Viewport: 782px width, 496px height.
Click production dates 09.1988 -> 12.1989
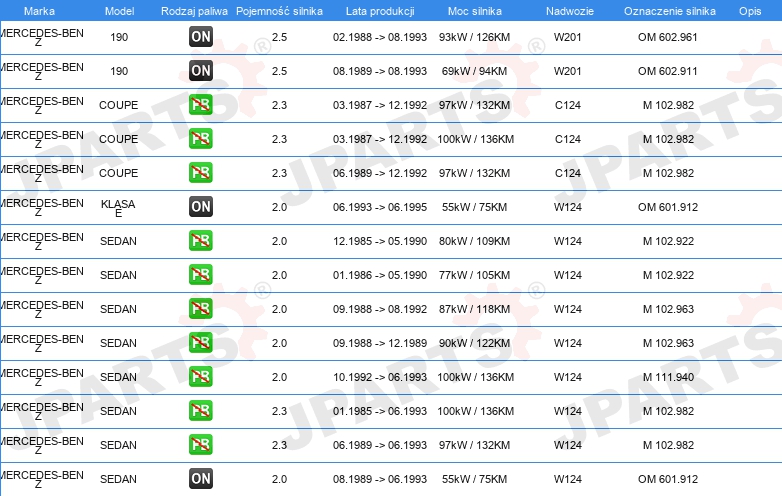380,343
